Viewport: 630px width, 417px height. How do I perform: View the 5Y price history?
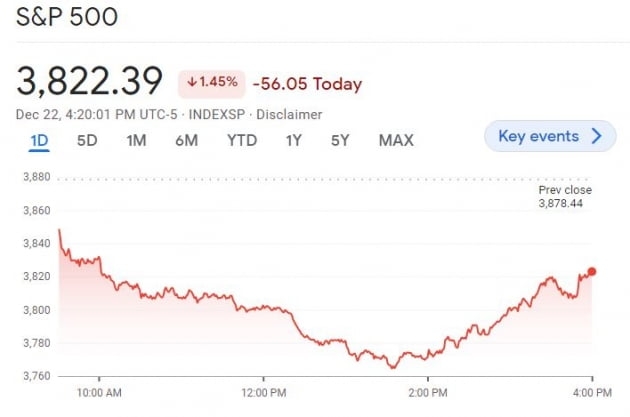340,140
